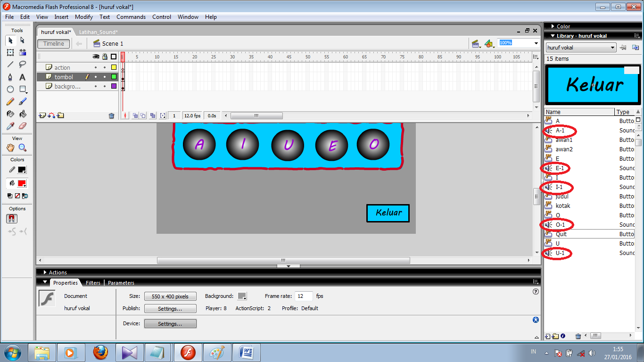644x362 pixels.
Task: Select the Pencil tool
Action: point(10,101)
